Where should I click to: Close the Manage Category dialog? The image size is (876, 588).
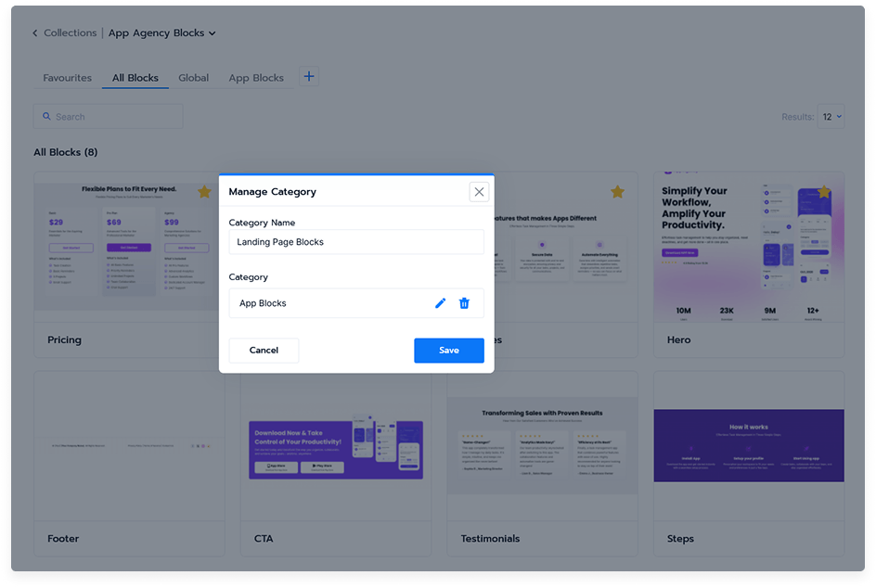point(479,192)
